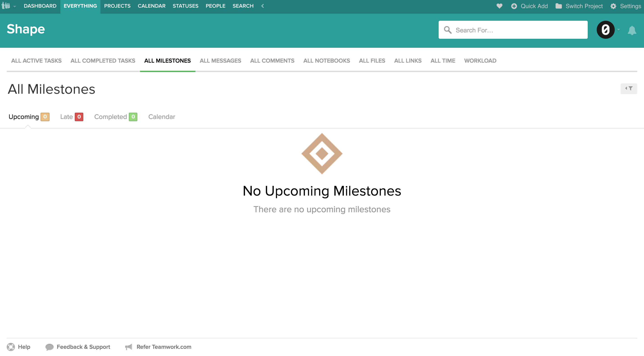This screenshot has width=644, height=356.
Task: Switch to milestones Calendar view
Action: pyautogui.click(x=162, y=117)
